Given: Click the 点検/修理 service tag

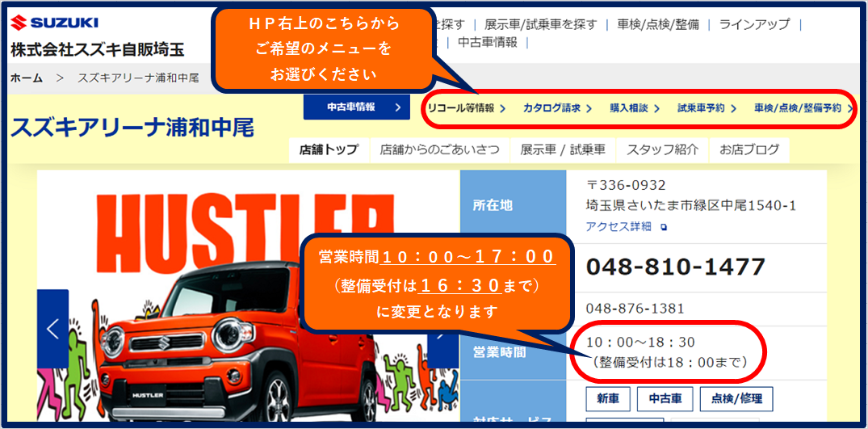Looking at the screenshot, I should coord(736,399).
